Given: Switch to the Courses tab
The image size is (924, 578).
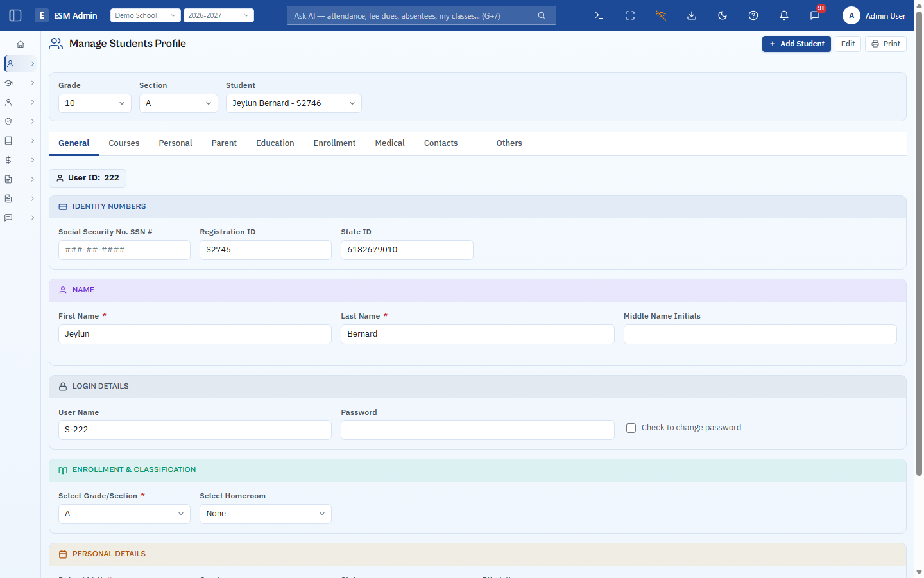Looking at the screenshot, I should [x=124, y=143].
